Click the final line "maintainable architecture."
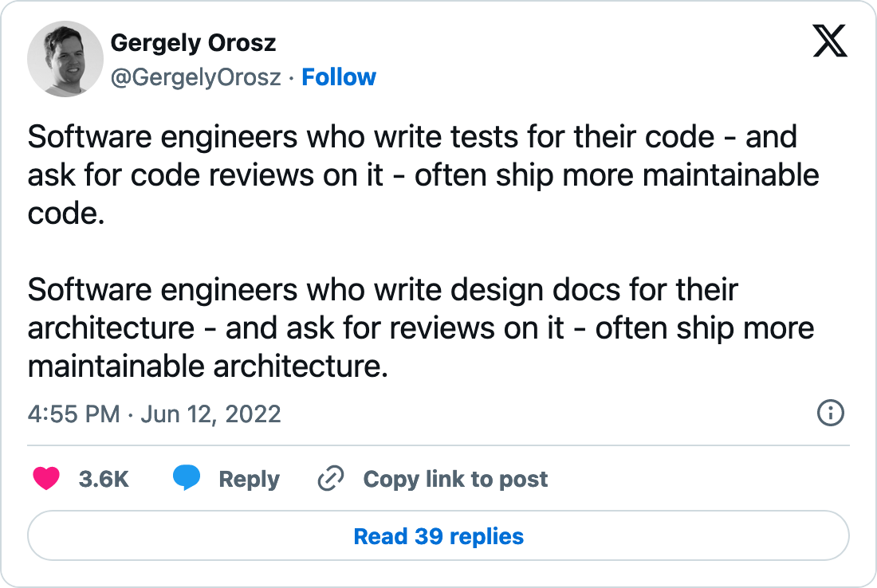Screen dimensions: 877x588 click(207, 367)
